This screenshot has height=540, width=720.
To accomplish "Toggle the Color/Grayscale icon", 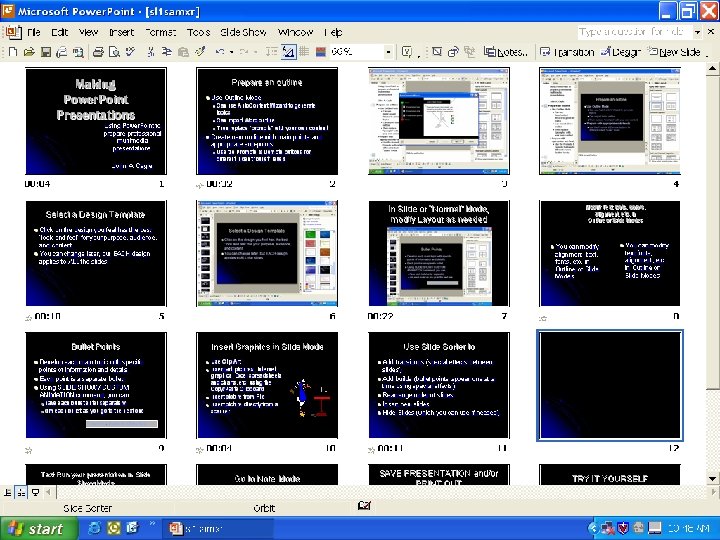I will [321, 52].
